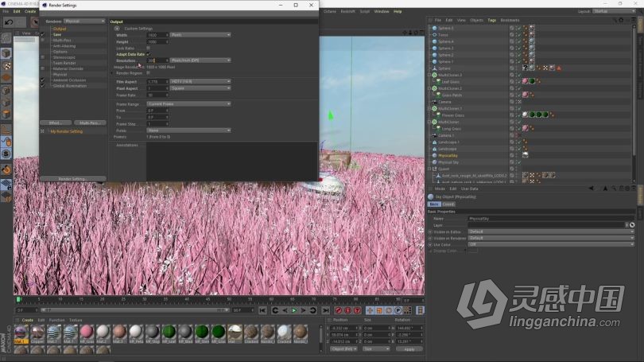Click the Effect... button
Image resolution: width=644 pixels, height=362 pixels.
coord(55,123)
